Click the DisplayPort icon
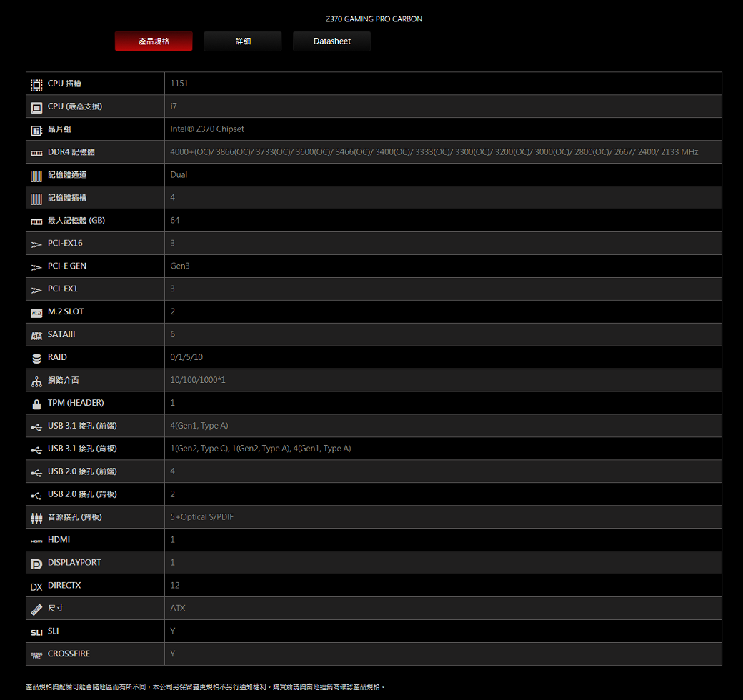The image size is (743, 700). (36, 564)
